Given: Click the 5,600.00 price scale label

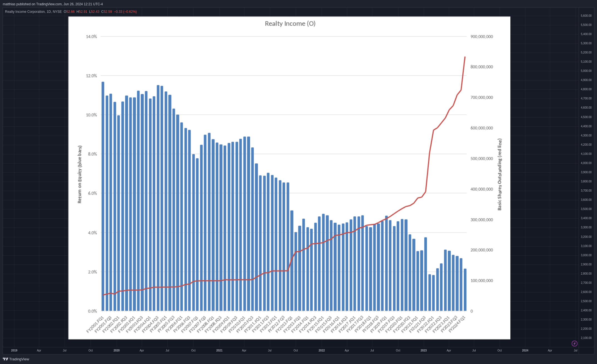Looking at the screenshot, I should [586, 16].
